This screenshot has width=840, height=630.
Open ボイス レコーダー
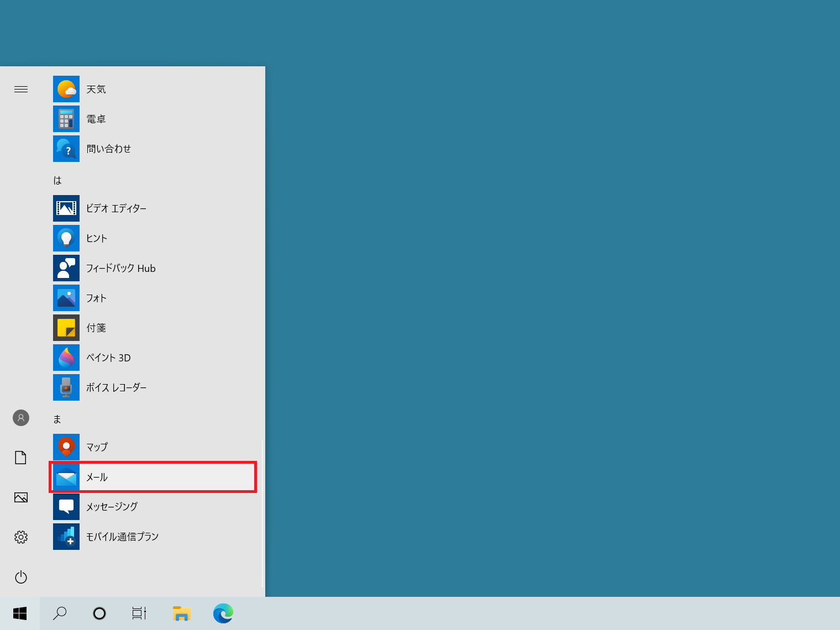click(116, 387)
